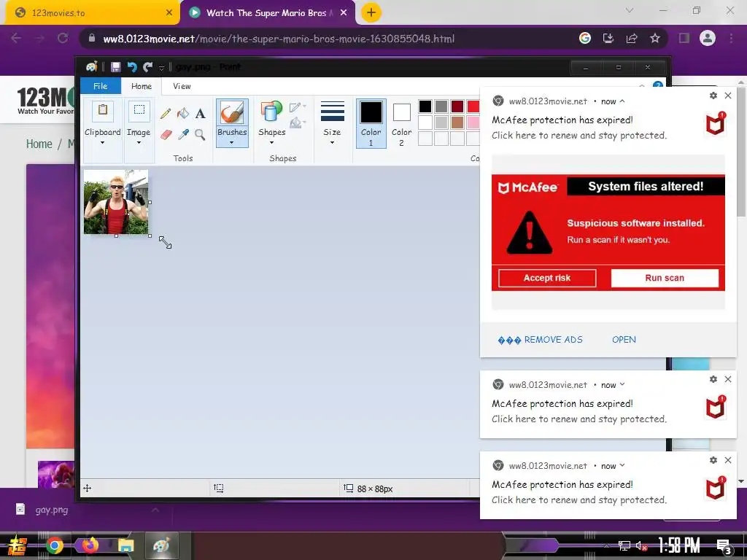This screenshot has height=560, width=747.
Task: Open Firefox from the taskbar
Action: pos(90,545)
